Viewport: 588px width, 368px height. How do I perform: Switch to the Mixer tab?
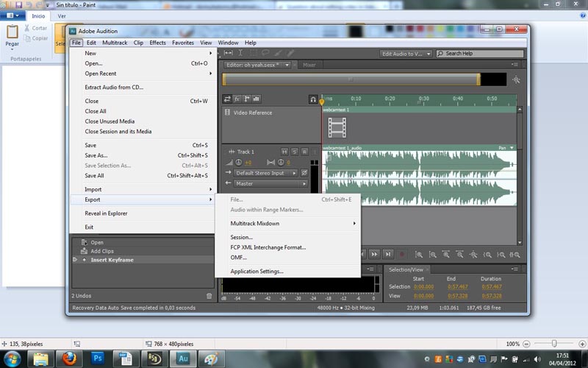coord(309,65)
